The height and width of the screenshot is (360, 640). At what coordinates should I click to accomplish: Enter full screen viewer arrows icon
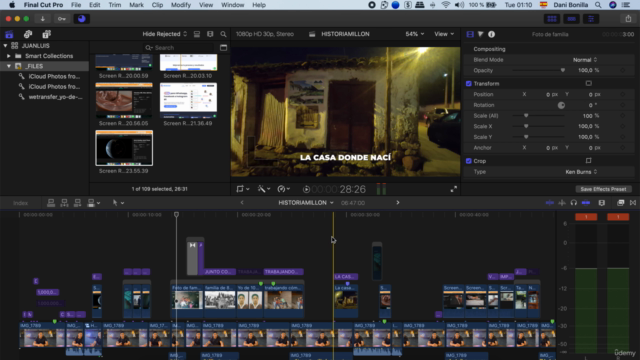tap(453, 189)
